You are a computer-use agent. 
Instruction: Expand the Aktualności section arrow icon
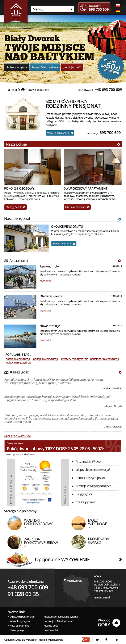119,261
